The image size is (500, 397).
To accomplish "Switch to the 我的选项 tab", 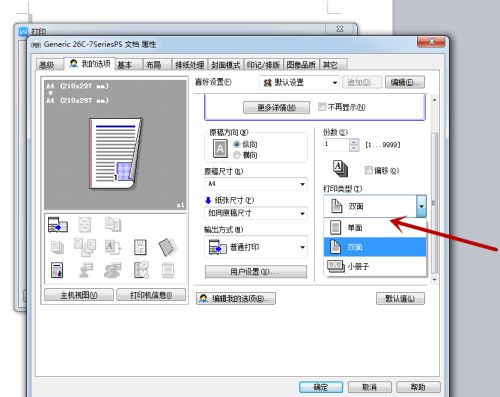I will coord(90,63).
